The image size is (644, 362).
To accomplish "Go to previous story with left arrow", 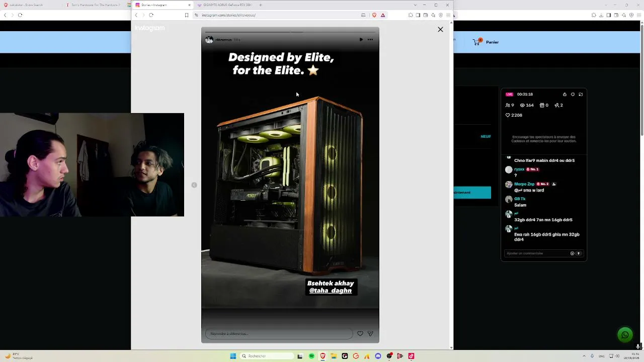I will click(x=194, y=185).
